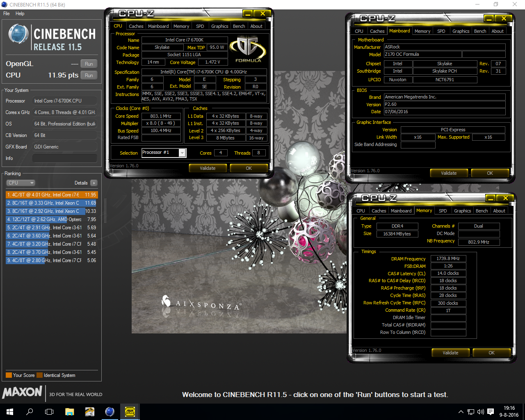
Task: Click the OC Formula logo in CPU-Z
Action: tap(248, 49)
